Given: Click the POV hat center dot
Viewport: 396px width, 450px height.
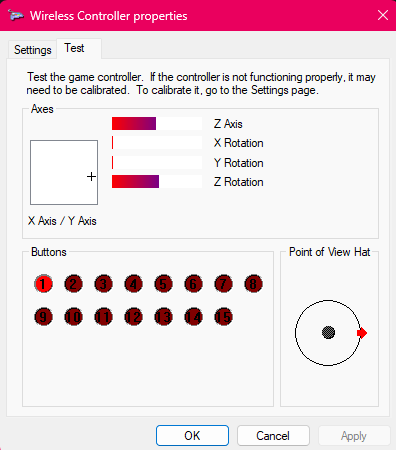Looking at the screenshot, I should pos(328,333).
